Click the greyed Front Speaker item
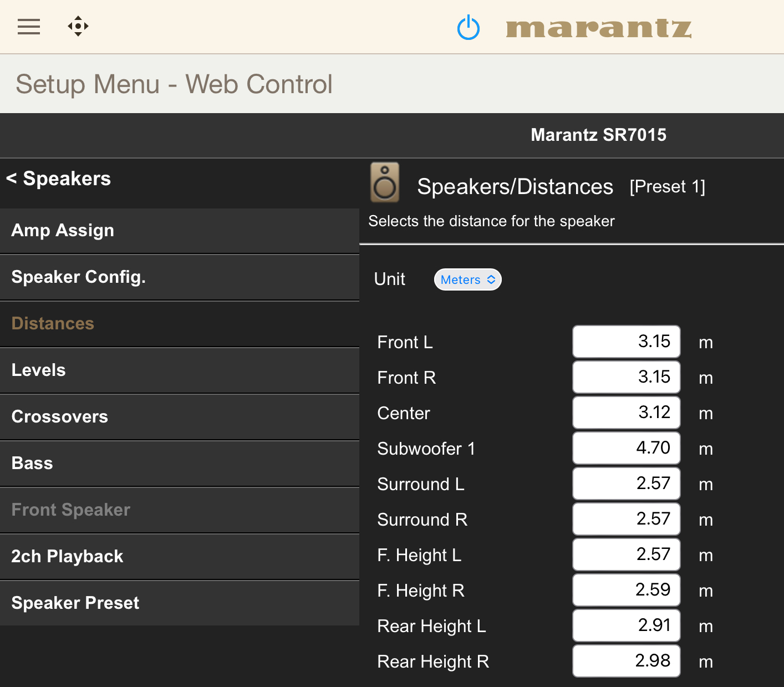 (180, 510)
